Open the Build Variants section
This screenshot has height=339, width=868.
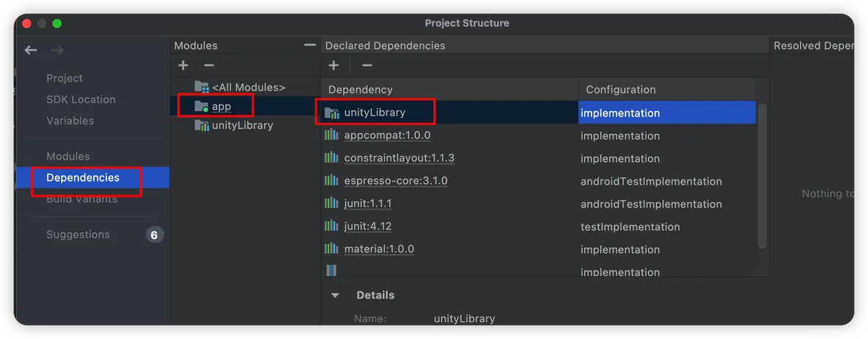[82, 199]
